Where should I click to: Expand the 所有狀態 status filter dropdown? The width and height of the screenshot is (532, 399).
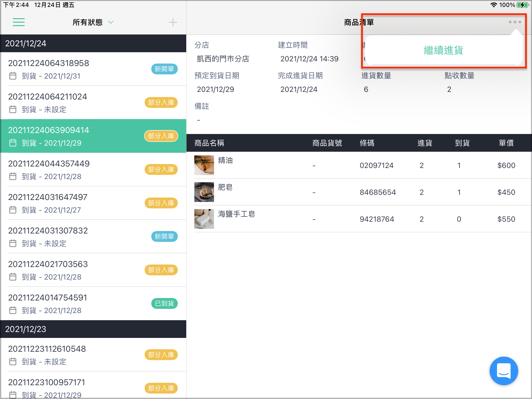[93, 22]
